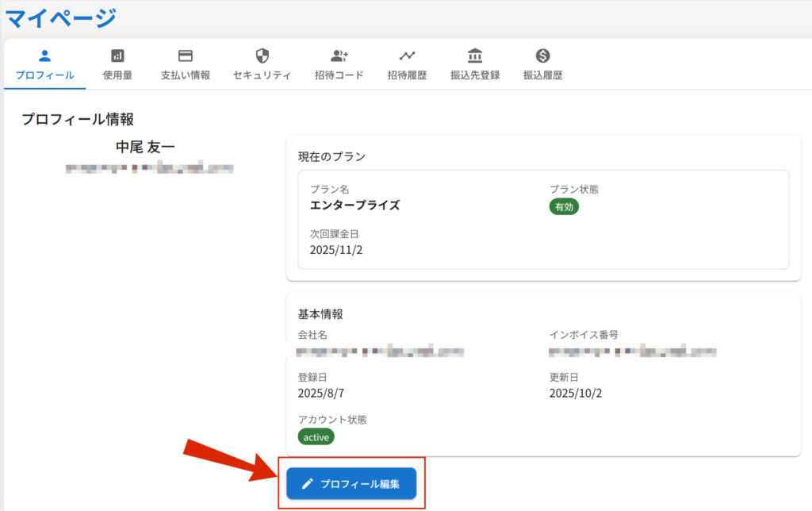Click the green 有効 plan status chip

click(564, 207)
